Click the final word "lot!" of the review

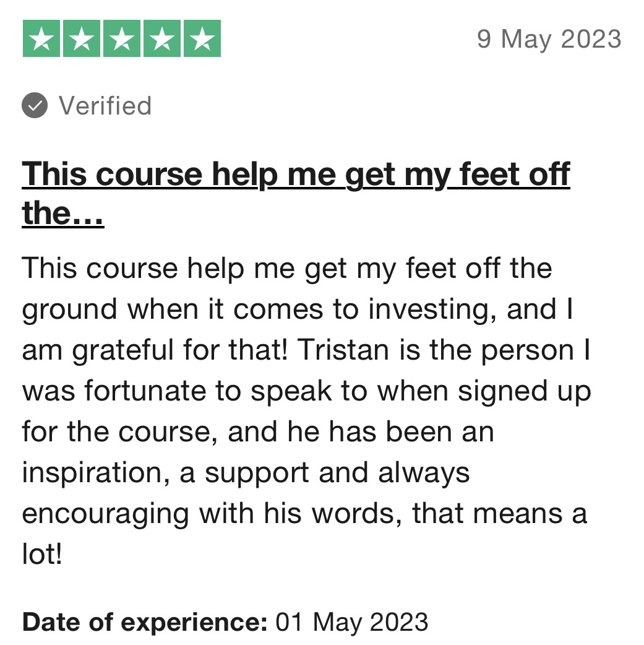click(x=42, y=555)
